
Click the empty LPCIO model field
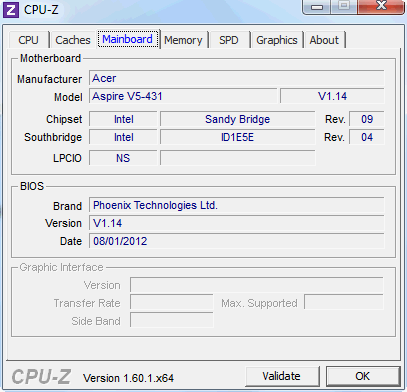tap(237, 158)
